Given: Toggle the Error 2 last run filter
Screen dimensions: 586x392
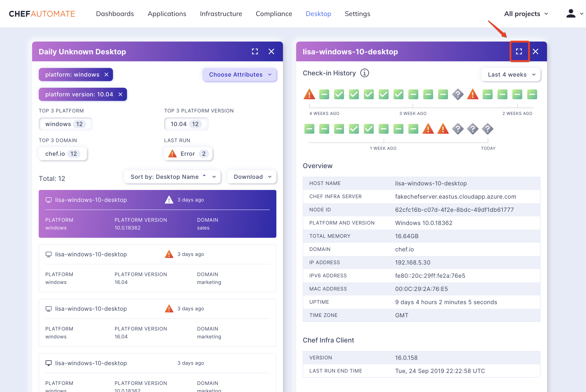Looking at the screenshot, I should click(188, 154).
